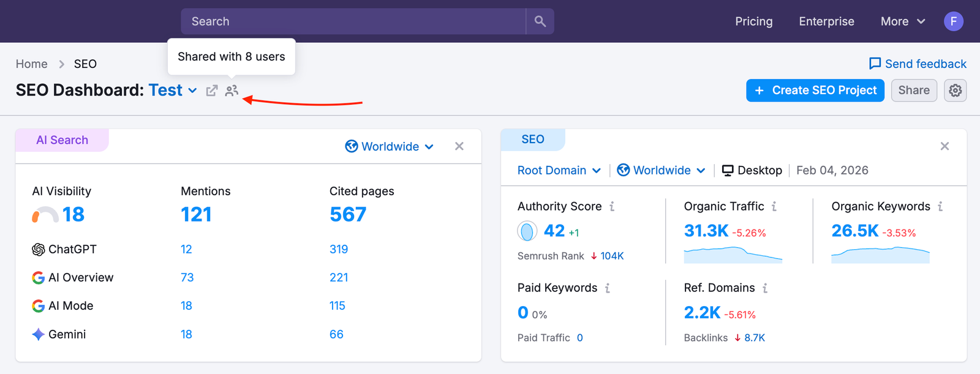Open ChatGPT cited pages 319

tap(339, 249)
